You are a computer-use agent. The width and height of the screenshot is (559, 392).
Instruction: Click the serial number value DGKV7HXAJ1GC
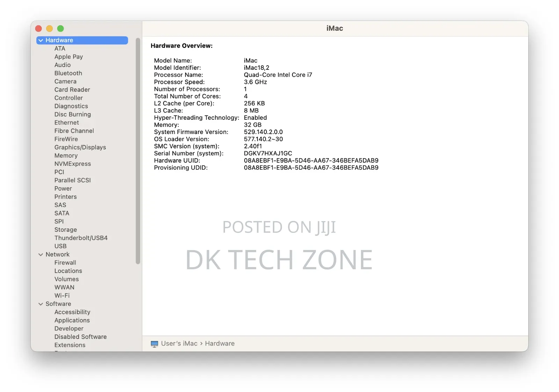[268, 154]
